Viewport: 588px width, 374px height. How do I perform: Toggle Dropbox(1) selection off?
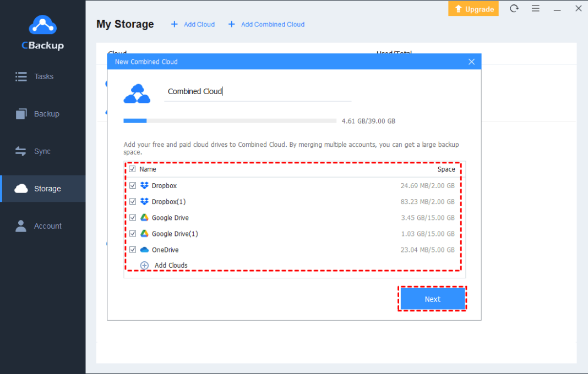coord(133,201)
